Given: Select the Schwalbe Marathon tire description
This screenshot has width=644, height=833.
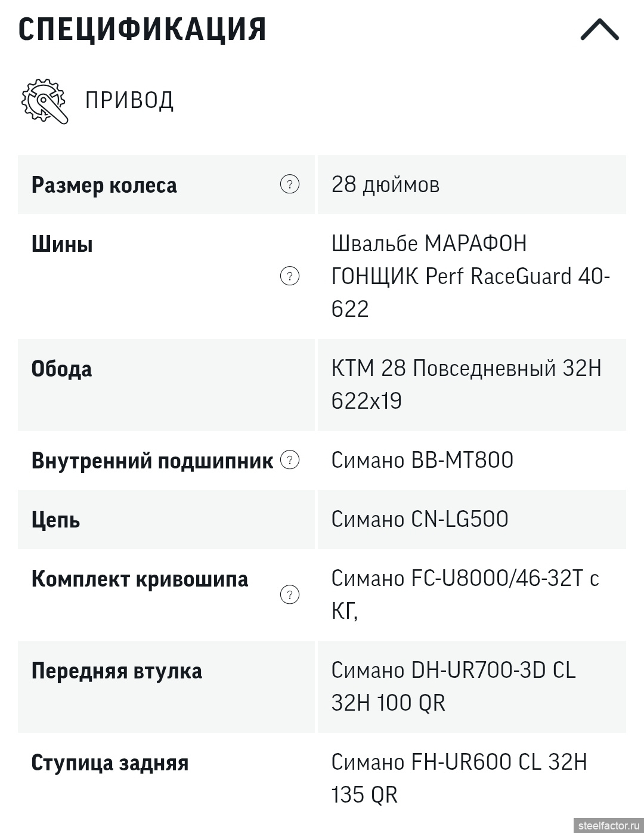Looking at the screenshot, I should tap(470, 276).
